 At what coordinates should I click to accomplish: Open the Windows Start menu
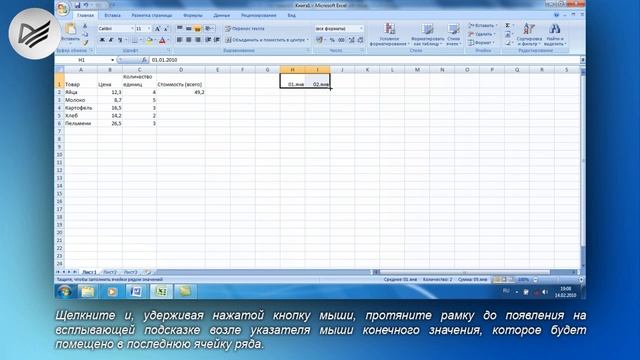64,291
